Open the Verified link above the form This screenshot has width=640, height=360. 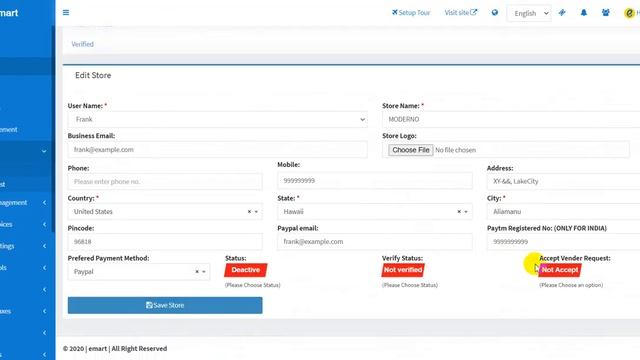tap(82, 44)
